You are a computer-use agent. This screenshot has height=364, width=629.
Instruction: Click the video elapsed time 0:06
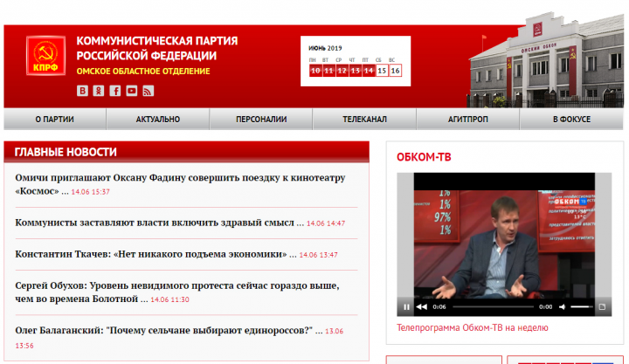tap(439, 307)
